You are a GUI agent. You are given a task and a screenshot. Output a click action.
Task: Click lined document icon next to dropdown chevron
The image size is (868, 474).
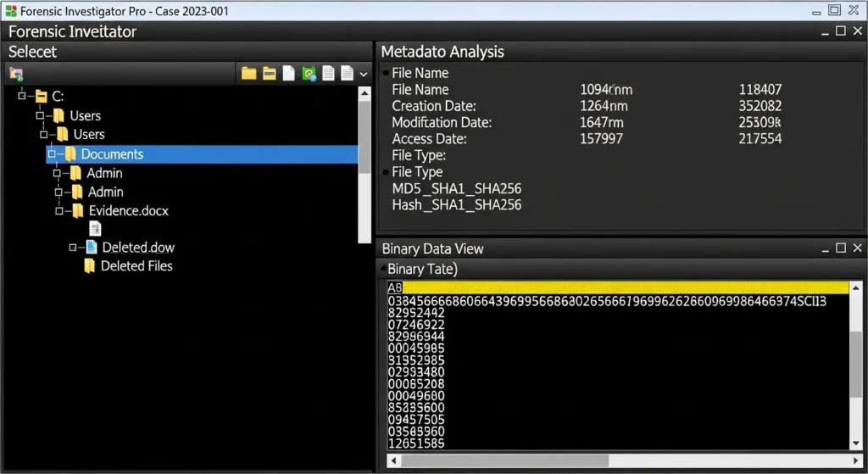pos(347,73)
